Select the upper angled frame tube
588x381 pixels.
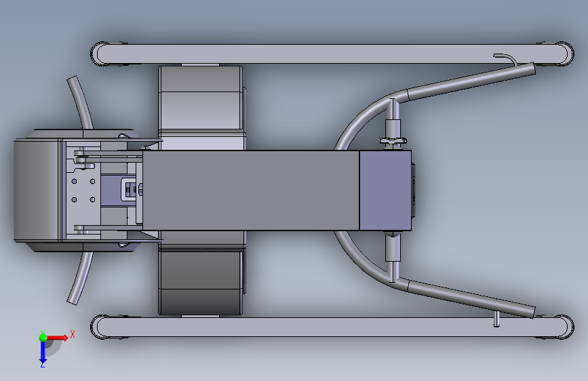tap(471, 81)
